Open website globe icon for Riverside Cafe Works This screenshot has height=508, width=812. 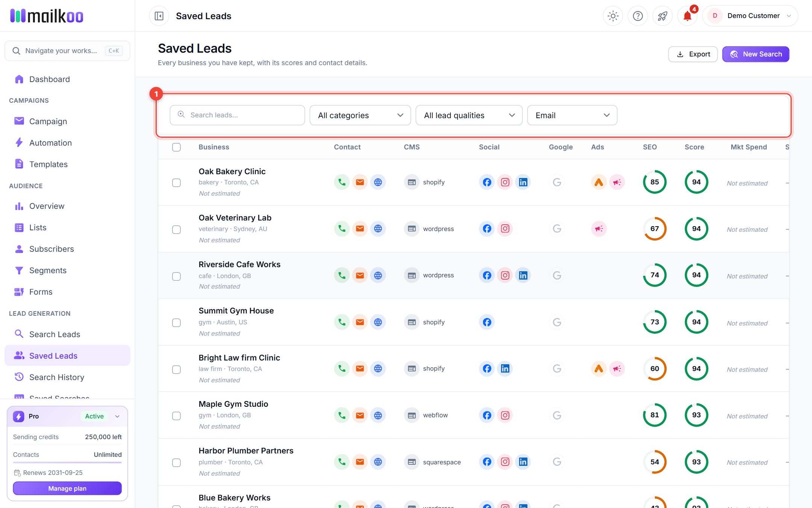[378, 275]
